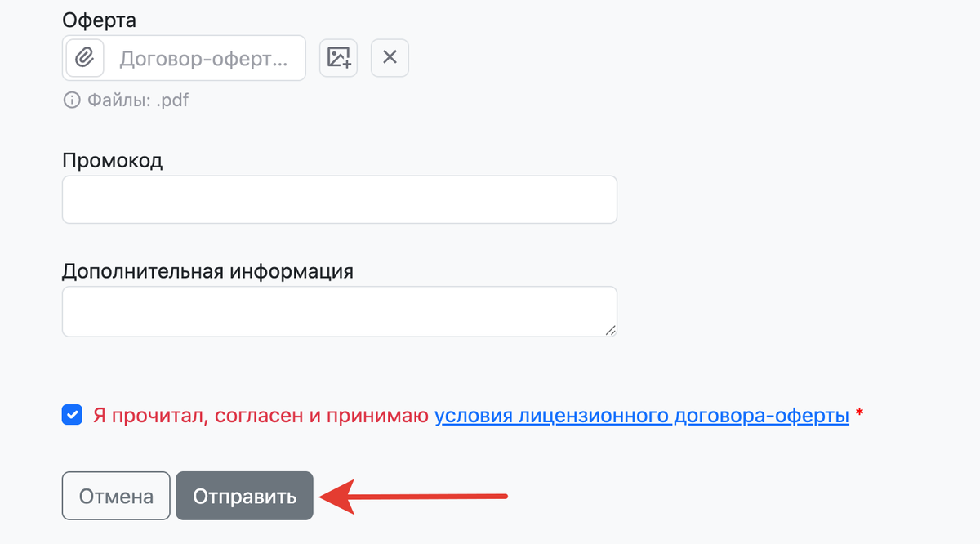This screenshot has height=544, width=980.
Task: Click the Дополнительная информация label
Action: (207, 271)
